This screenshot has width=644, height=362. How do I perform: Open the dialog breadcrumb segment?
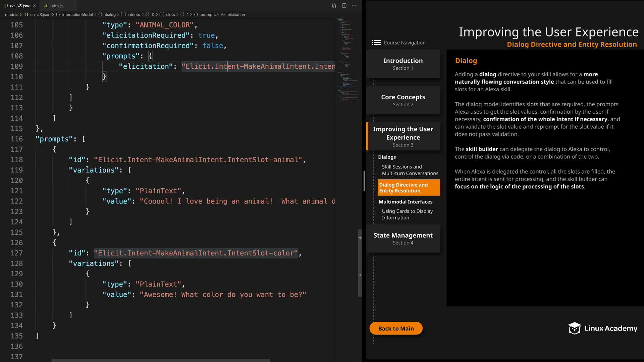point(110,15)
